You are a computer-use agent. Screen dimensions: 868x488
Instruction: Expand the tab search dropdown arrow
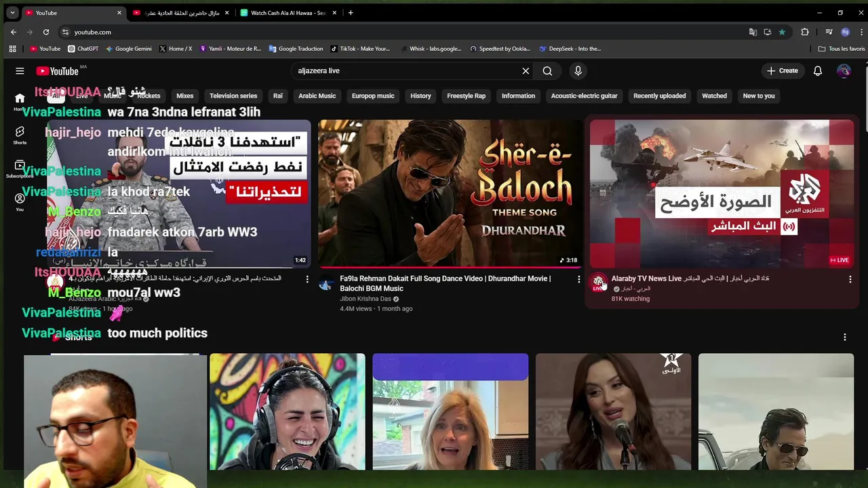(12, 13)
